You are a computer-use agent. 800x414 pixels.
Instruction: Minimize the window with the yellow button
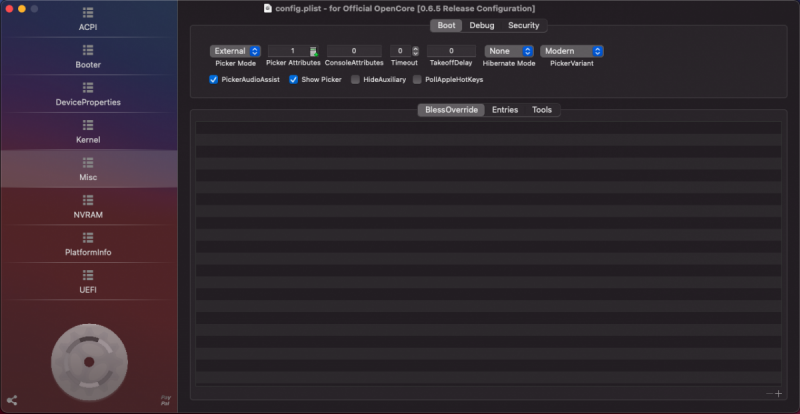point(21,9)
